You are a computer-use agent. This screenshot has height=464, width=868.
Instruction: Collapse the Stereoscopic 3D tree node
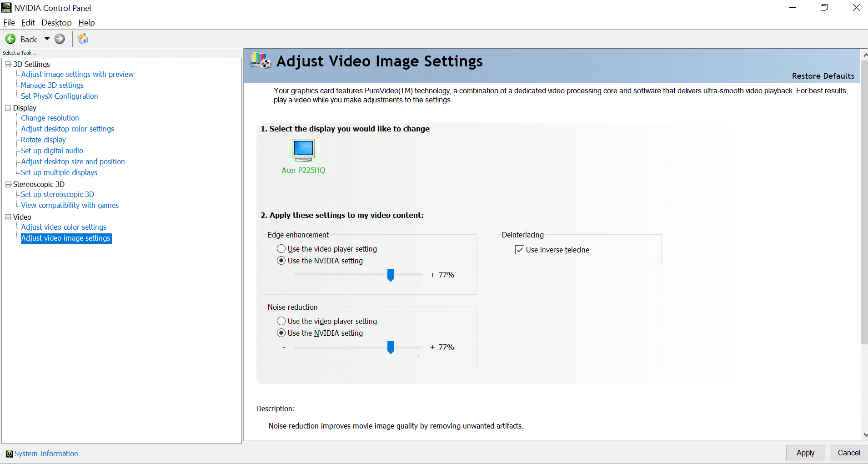(8, 184)
